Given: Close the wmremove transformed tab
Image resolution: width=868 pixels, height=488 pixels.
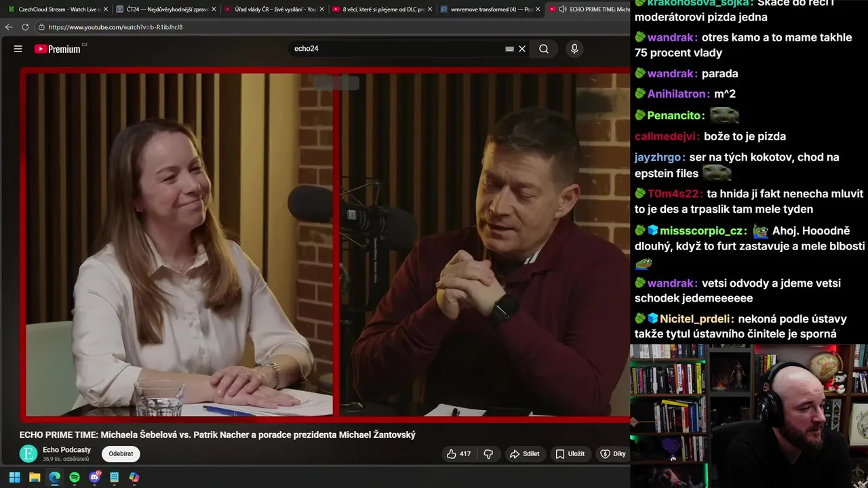Looking at the screenshot, I should coord(538,9).
